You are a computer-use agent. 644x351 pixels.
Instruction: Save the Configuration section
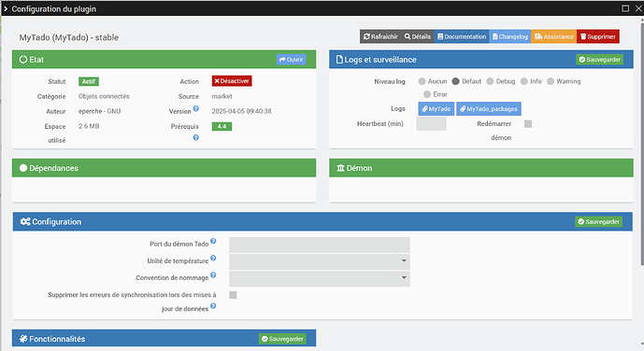(599, 221)
